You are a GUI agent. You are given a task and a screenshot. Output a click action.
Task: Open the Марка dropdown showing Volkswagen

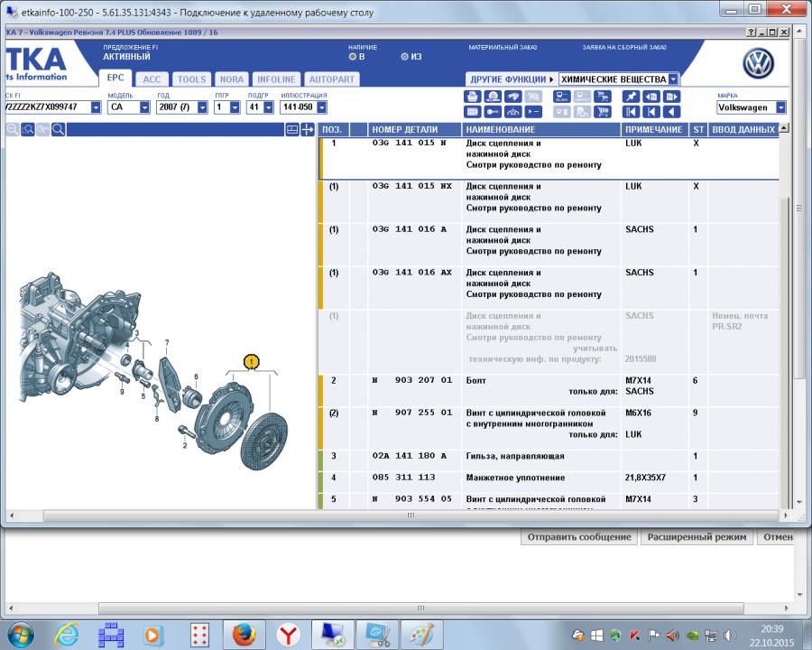point(781,107)
